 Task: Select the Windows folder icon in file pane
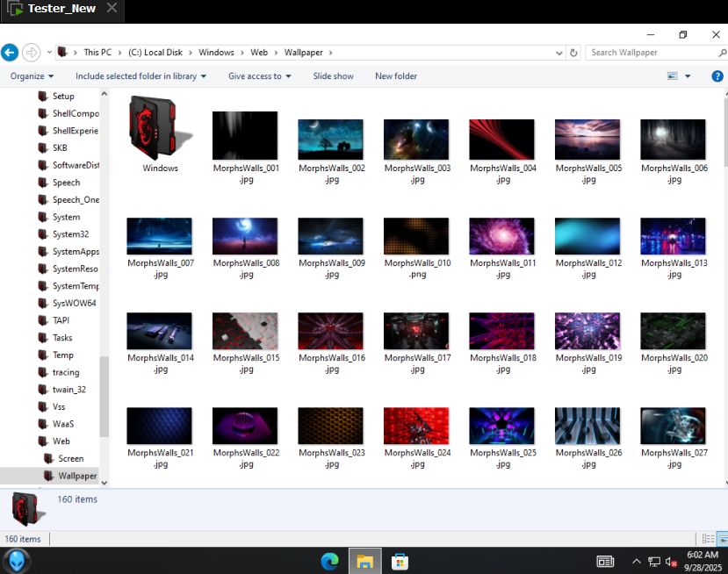coord(159,128)
